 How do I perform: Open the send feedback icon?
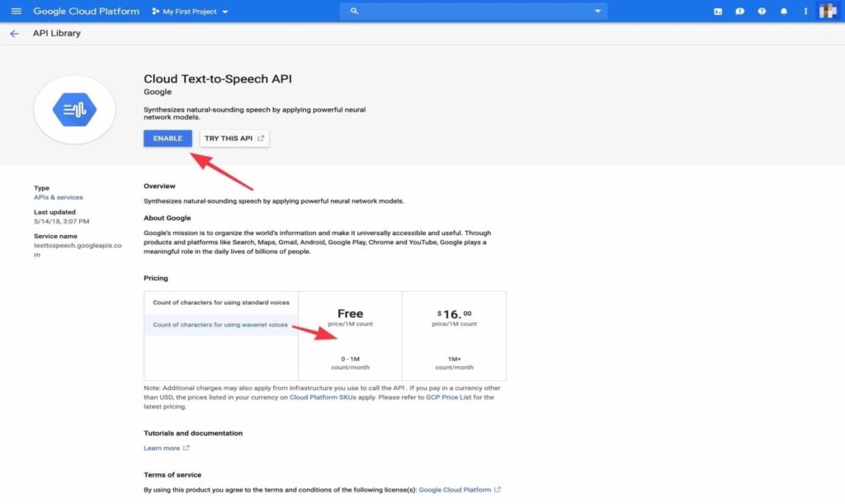[740, 12]
